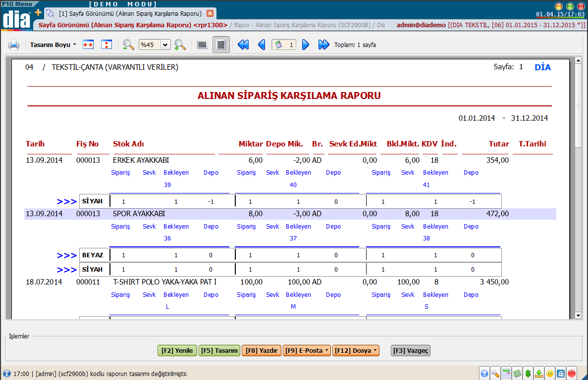588x380 pixels.
Task: Click the admin@diademo user info text
Action: click(x=421, y=25)
